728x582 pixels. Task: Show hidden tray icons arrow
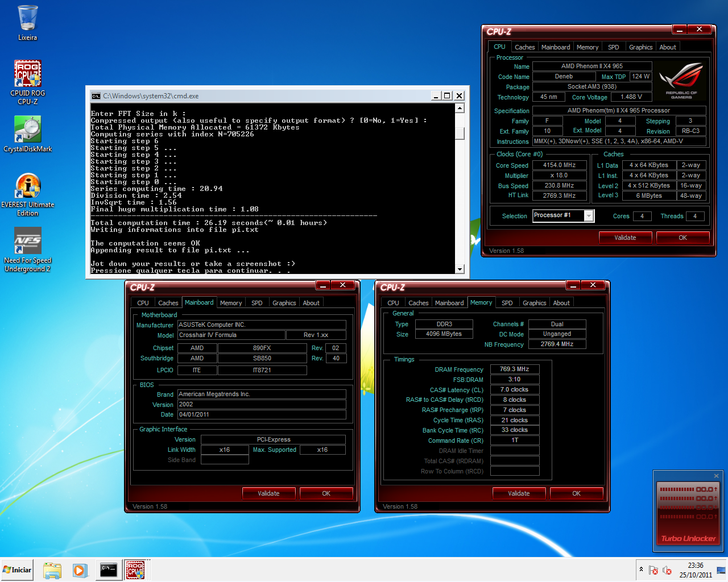pos(641,569)
